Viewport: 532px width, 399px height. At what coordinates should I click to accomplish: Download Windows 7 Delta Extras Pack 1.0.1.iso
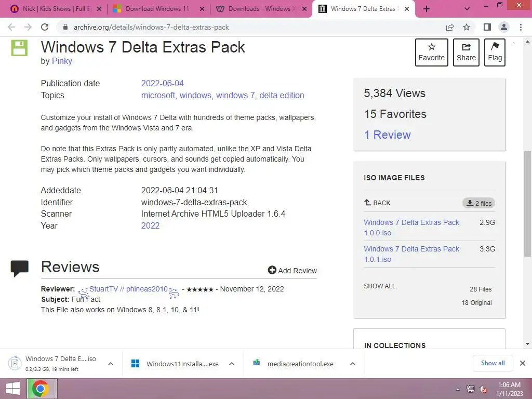411,254
